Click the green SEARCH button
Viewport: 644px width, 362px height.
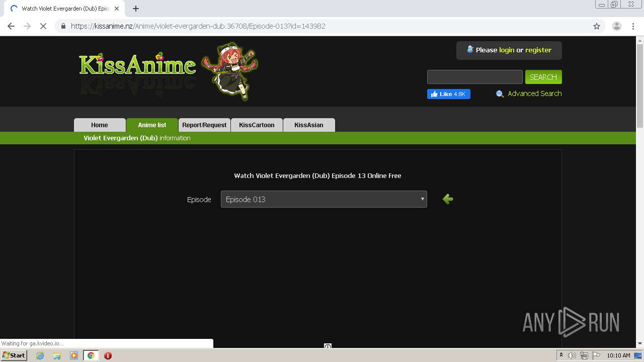tap(543, 77)
